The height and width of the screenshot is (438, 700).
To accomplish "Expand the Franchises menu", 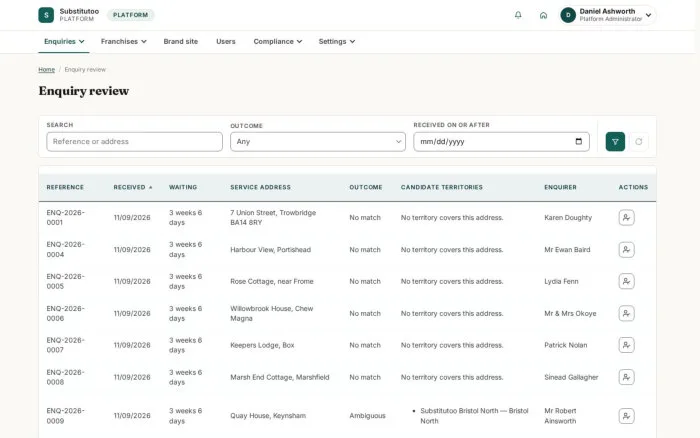I will coord(123,42).
